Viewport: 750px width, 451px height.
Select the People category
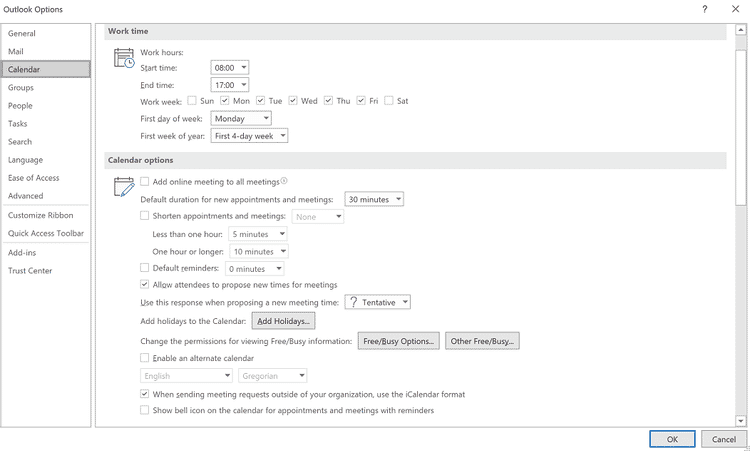45,106
